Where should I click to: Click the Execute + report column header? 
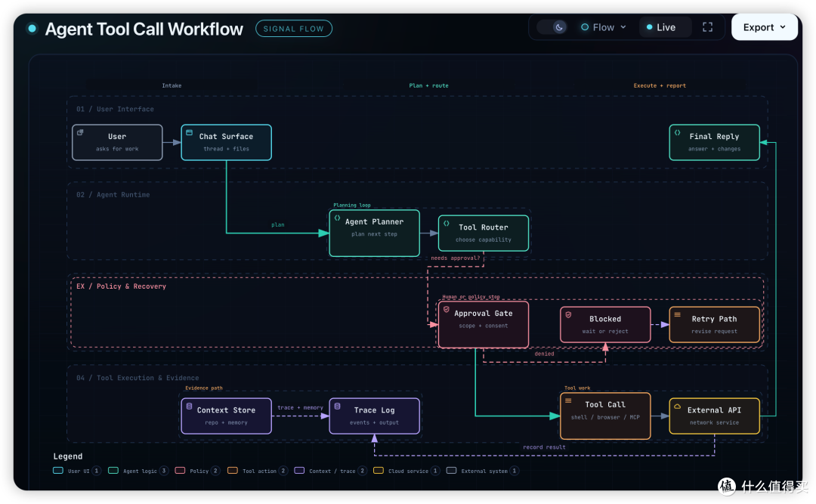pos(660,85)
